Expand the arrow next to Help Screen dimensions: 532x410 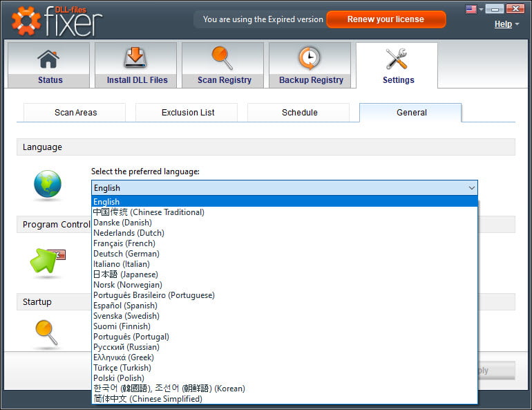(517, 24)
